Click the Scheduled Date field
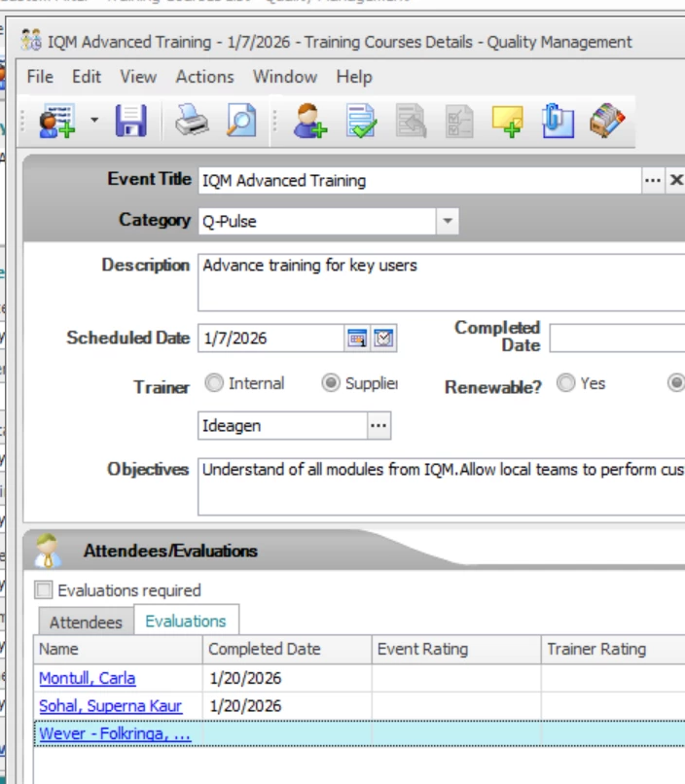 (270, 339)
